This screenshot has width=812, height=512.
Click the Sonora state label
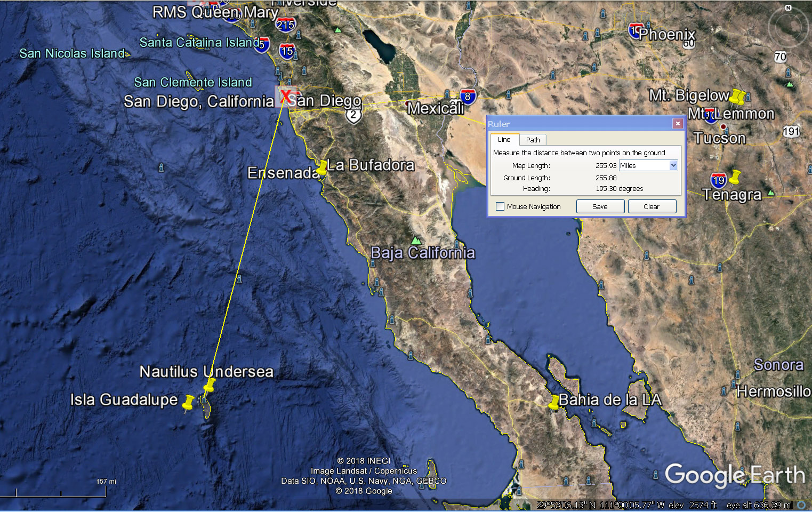click(x=778, y=365)
